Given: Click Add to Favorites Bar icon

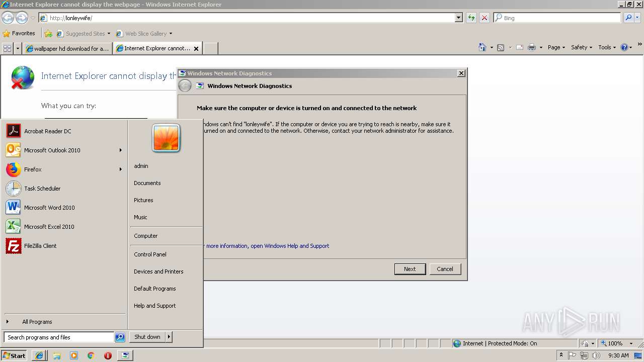Looking at the screenshot, I should [48, 34].
